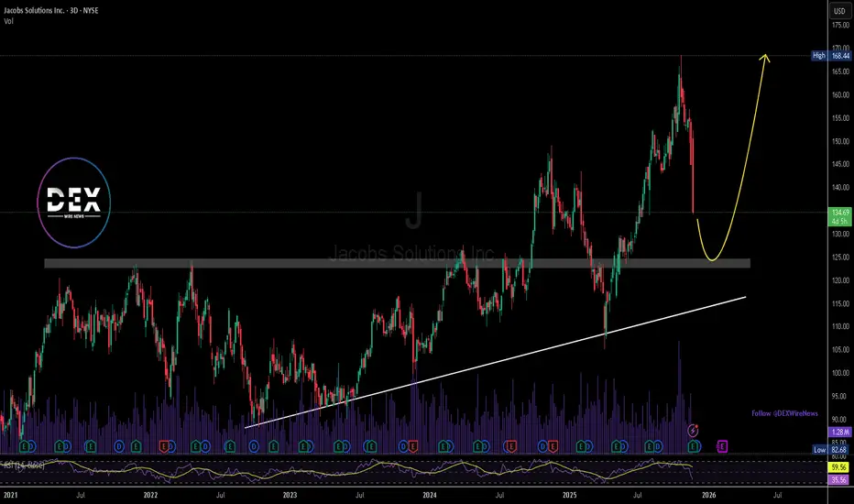Click the purple upcoming earnings marker
The width and height of the screenshot is (854, 504).
(722, 447)
